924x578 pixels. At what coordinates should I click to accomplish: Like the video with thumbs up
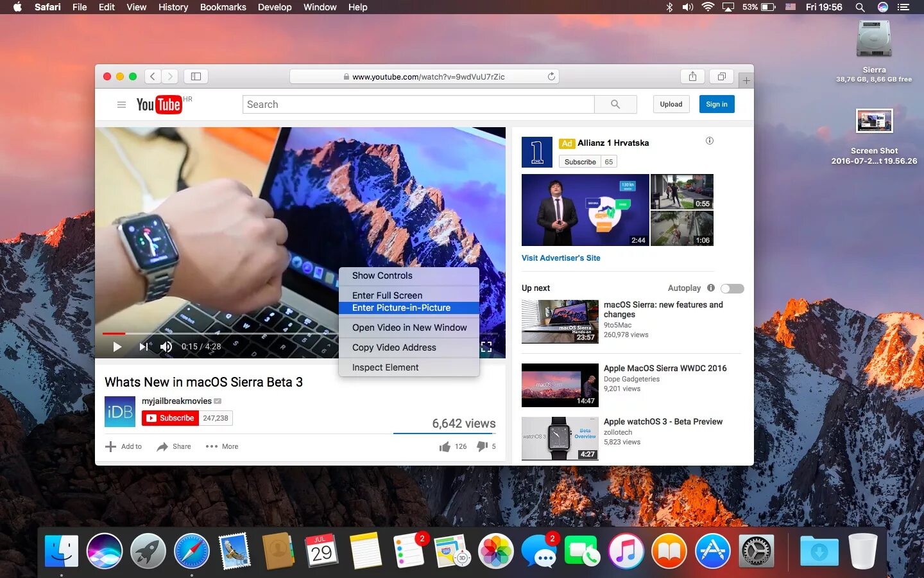[445, 446]
